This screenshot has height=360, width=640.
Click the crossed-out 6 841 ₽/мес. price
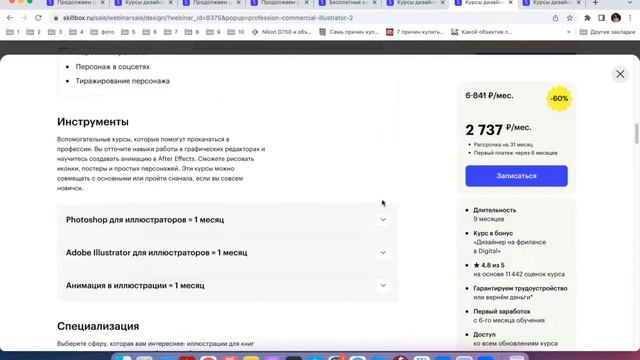coord(489,96)
